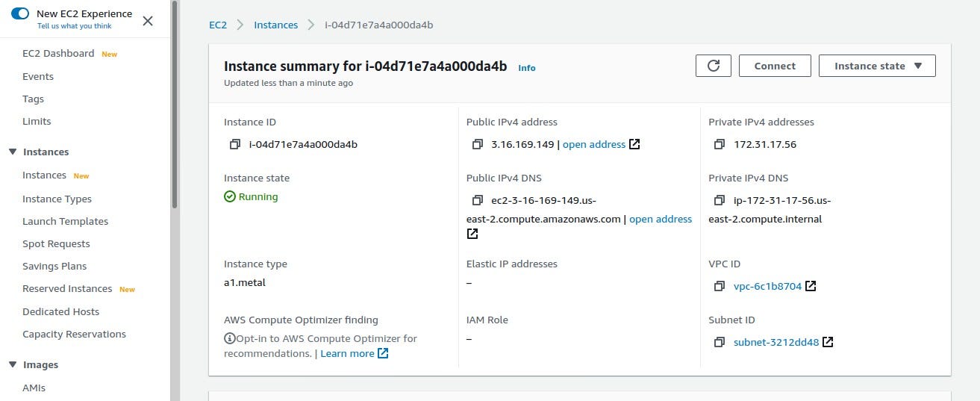
Task: Click external link icon next to Subnet ID
Action: click(828, 342)
